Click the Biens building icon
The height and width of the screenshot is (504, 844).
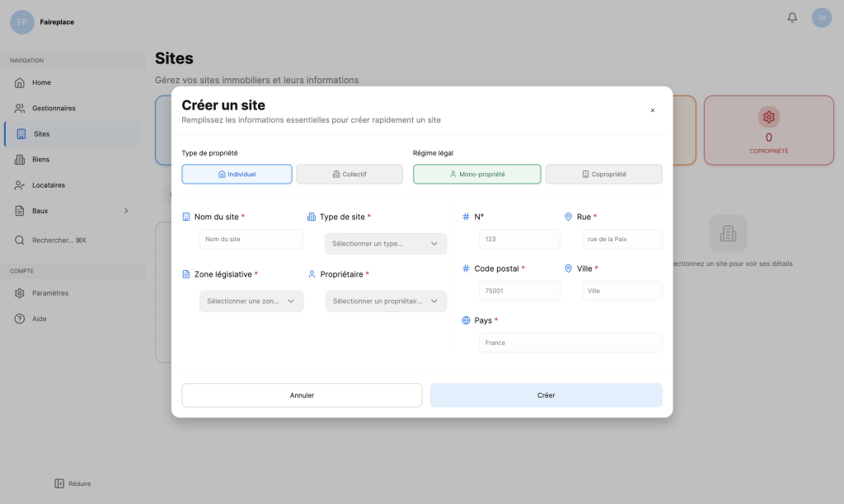20,159
